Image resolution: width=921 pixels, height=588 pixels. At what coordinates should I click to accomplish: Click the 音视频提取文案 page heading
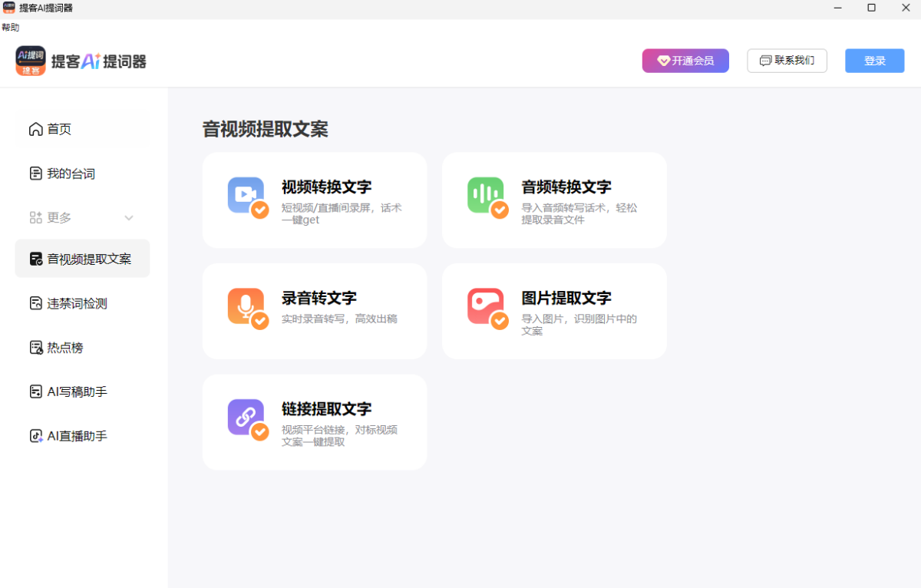[x=265, y=129]
